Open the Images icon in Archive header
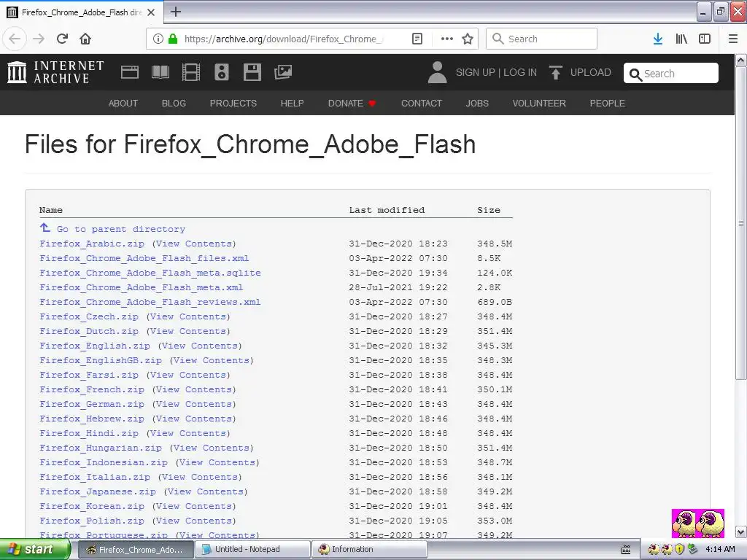This screenshot has height=560, width=747. 283,72
